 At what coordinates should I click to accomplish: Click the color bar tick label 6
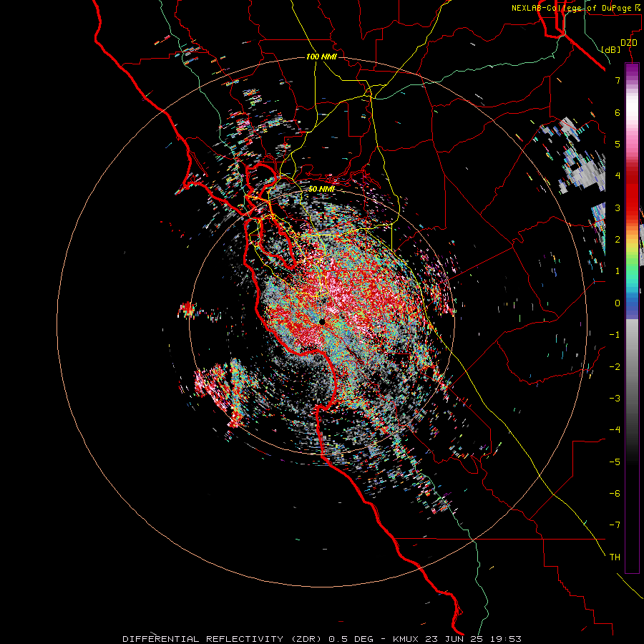coord(618,112)
